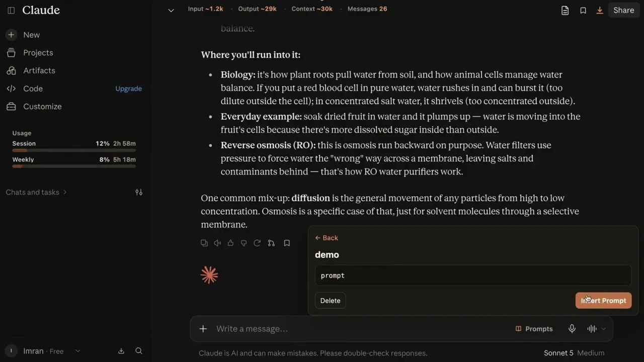
Task: Delete the demo prompt
Action: point(330,301)
